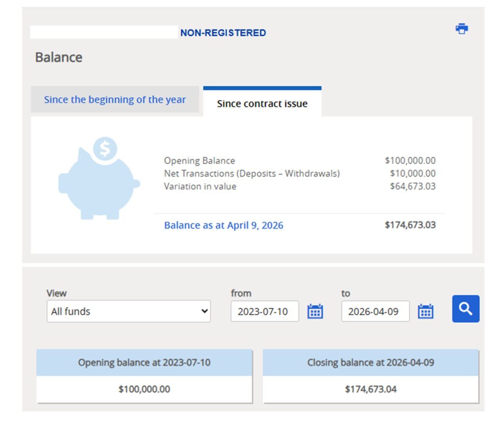504x421 pixels.
Task: Click the Net Transactions row
Action: point(252,173)
